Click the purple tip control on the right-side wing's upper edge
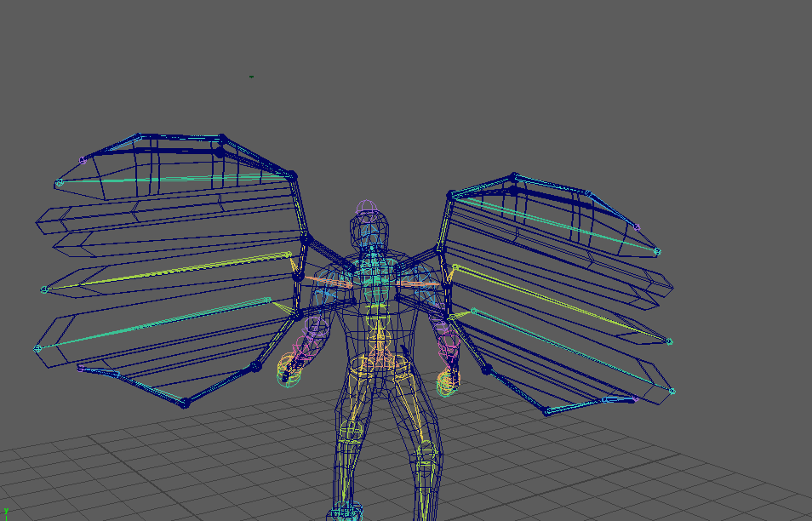This screenshot has height=521, width=812. 637,226
